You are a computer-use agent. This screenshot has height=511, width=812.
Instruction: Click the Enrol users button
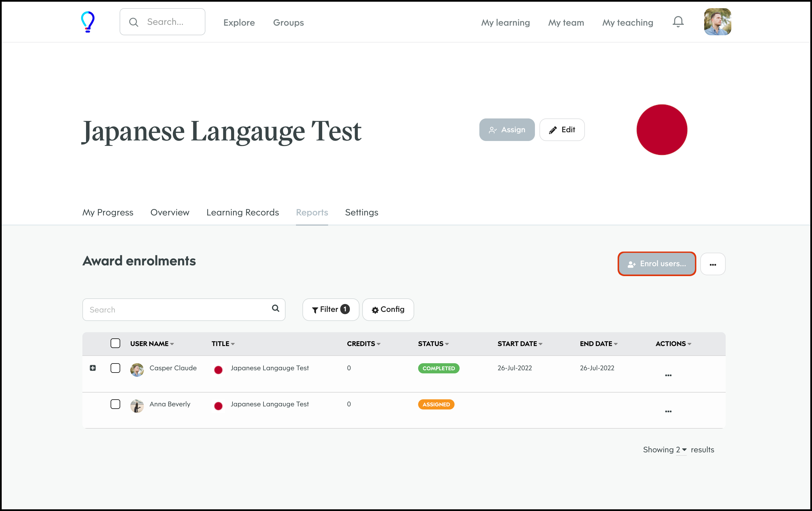pyautogui.click(x=657, y=264)
